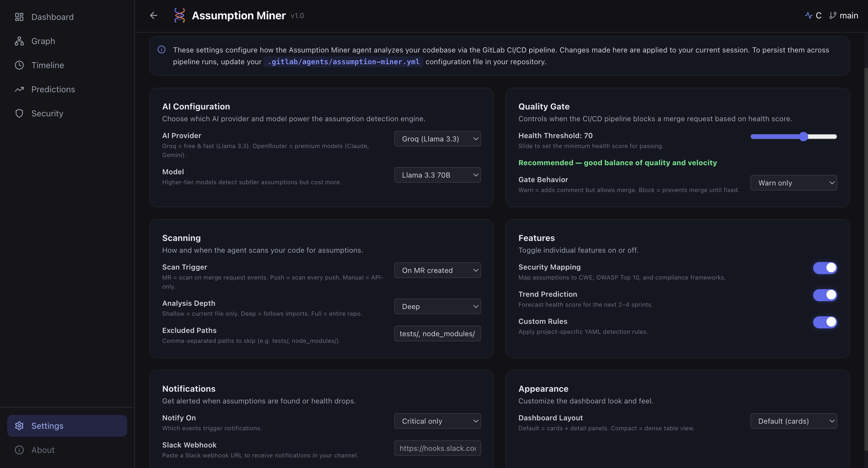Open the About page from sidebar
Image resolution: width=868 pixels, height=468 pixels.
(43, 450)
